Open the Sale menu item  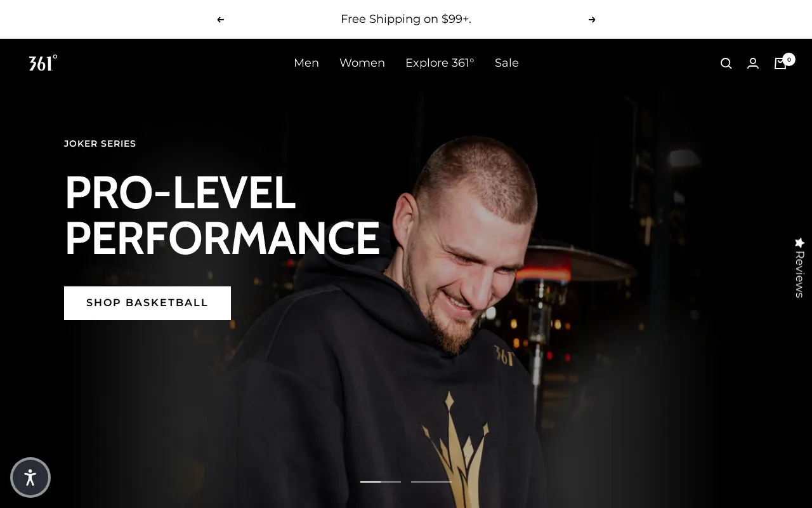click(507, 63)
